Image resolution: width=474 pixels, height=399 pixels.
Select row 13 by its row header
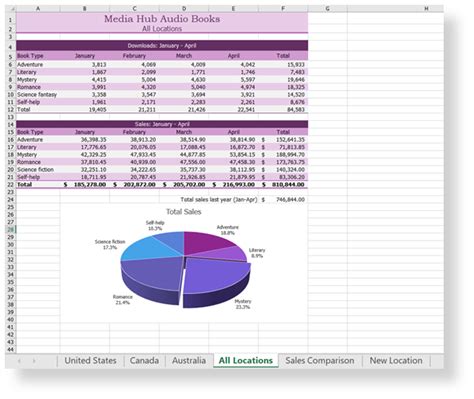click(10, 117)
